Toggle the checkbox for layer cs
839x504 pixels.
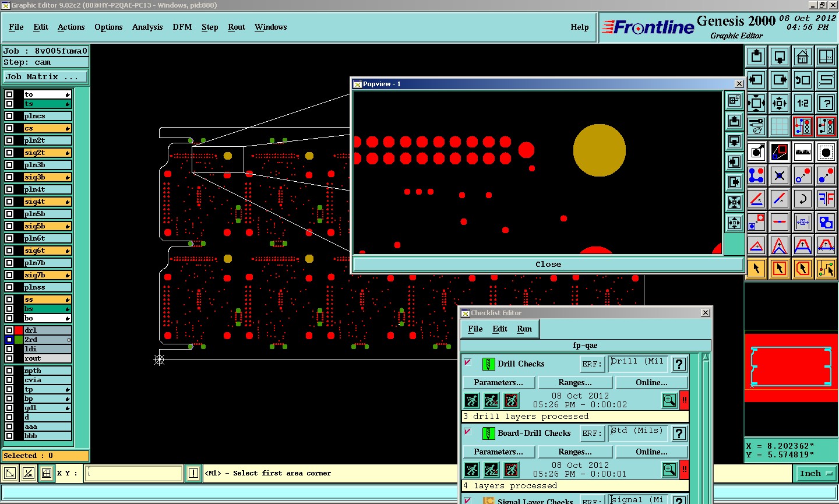(x=9, y=128)
